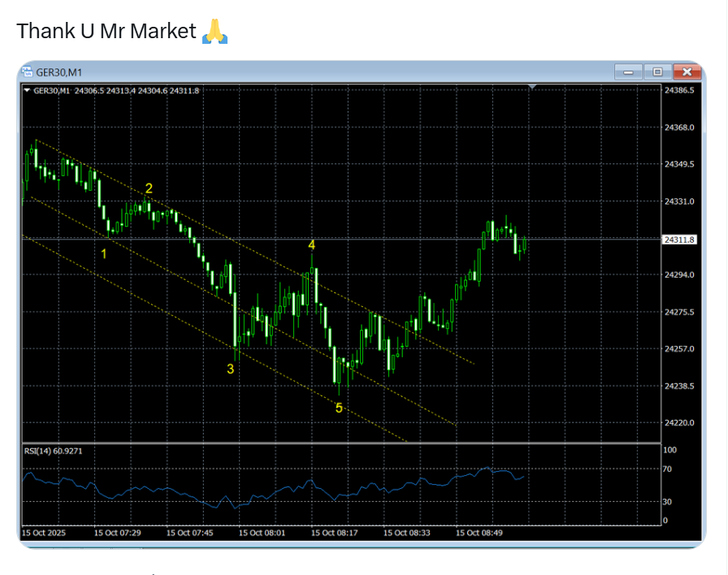The height and width of the screenshot is (575, 728).
Task: Click the small triangle marker at the chart top
Action: [532, 84]
